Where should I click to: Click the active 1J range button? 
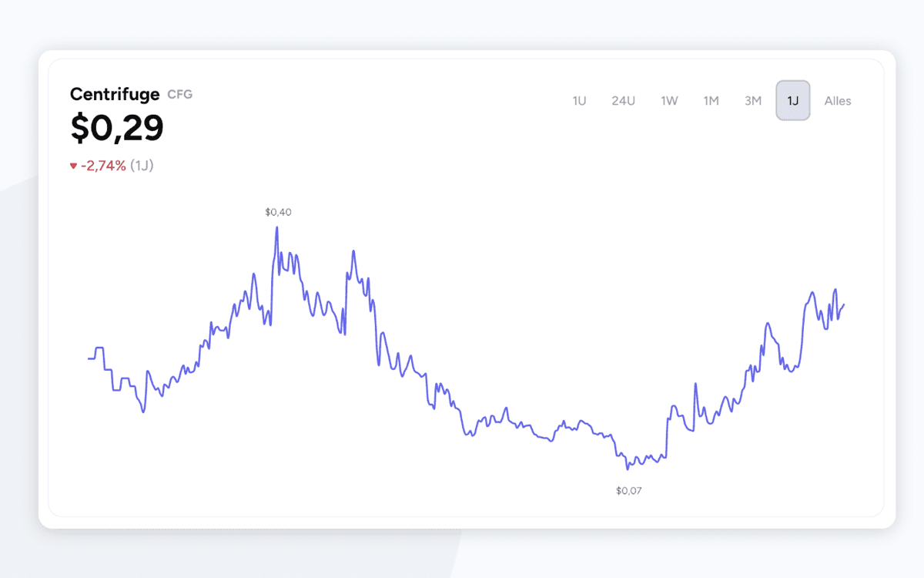pyautogui.click(x=793, y=101)
